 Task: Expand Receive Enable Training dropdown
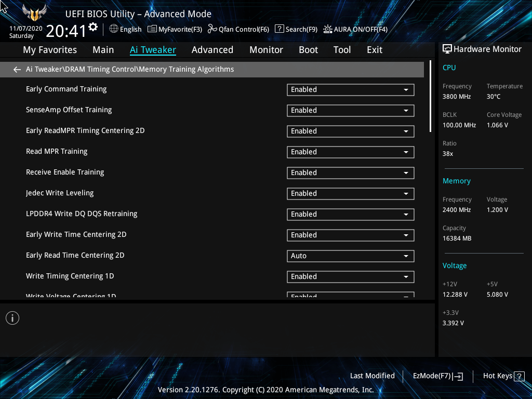pos(351,172)
